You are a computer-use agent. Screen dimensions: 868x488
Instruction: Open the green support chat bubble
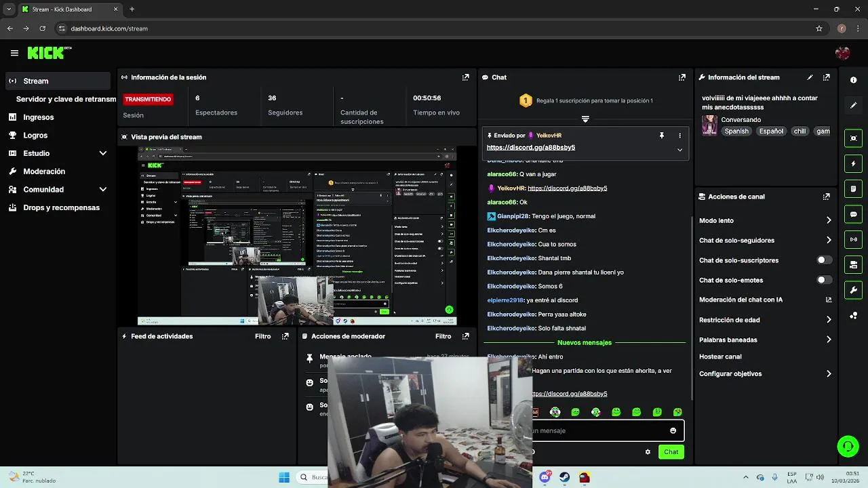[848, 446]
